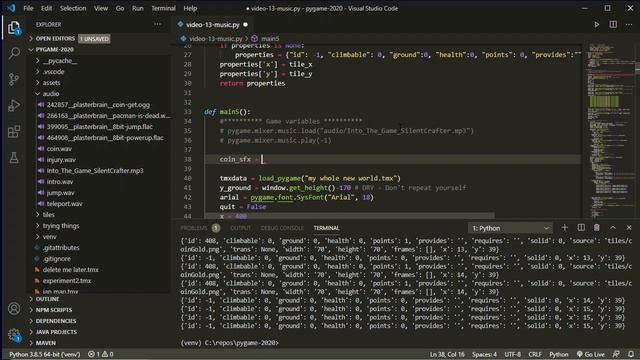Maximize the panel with up chevron
The height and width of the screenshot is (360, 640).
[613, 227]
